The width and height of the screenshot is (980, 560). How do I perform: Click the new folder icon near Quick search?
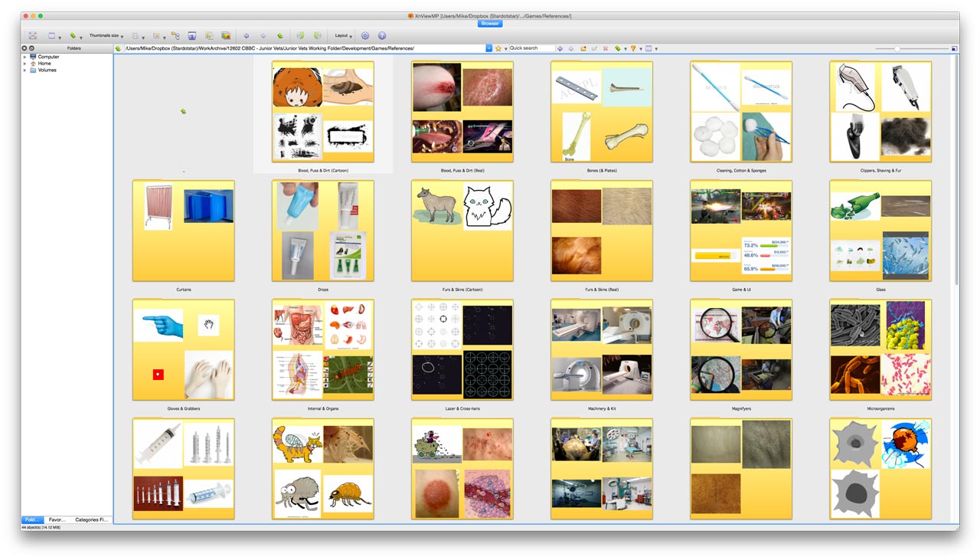pyautogui.click(x=583, y=48)
